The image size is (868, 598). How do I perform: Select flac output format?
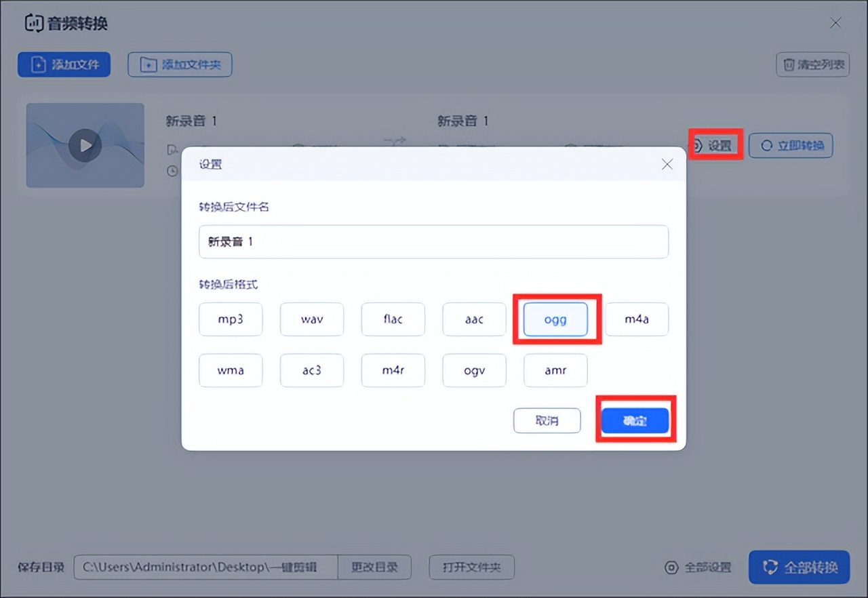coord(393,319)
